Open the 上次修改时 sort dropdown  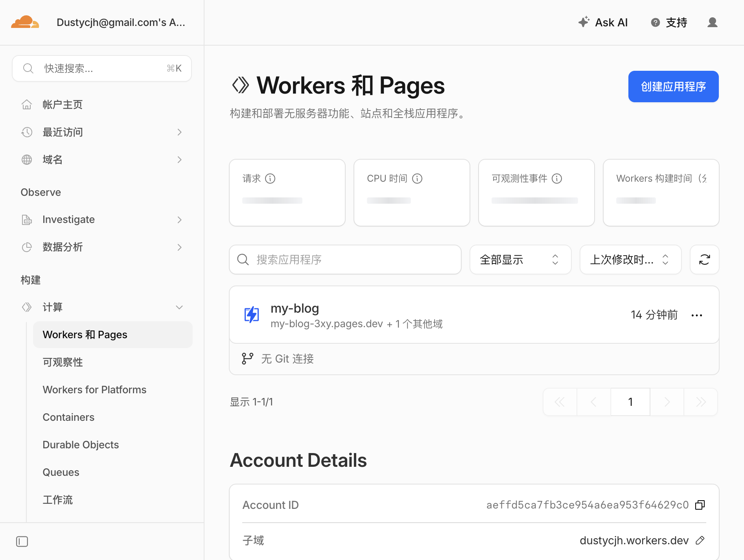(x=630, y=260)
